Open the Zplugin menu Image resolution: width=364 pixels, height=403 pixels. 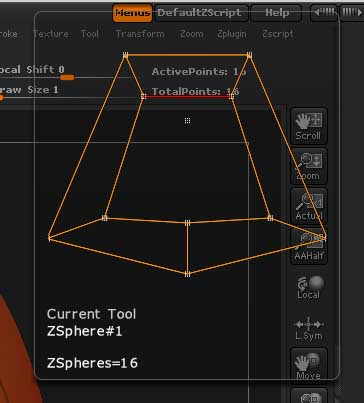pos(232,34)
